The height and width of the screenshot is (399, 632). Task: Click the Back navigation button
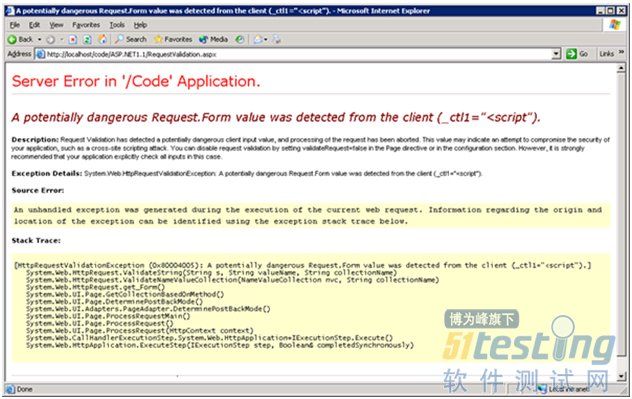click(x=20, y=39)
